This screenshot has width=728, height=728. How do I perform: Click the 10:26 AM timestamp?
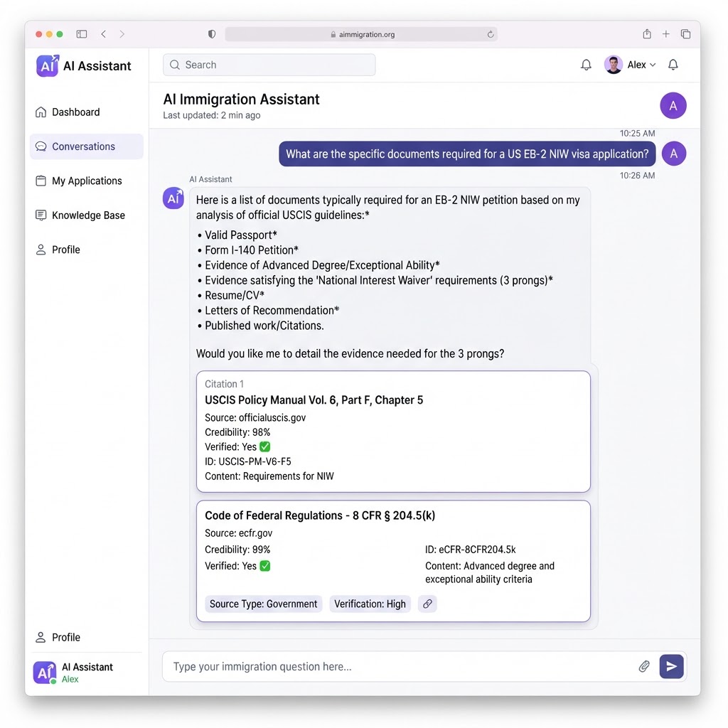(637, 176)
